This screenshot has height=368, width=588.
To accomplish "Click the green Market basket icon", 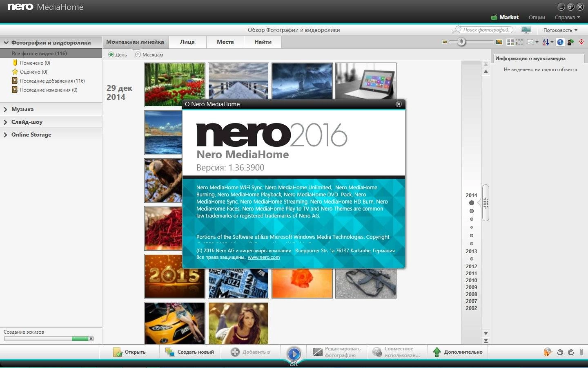I will (x=494, y=17).
